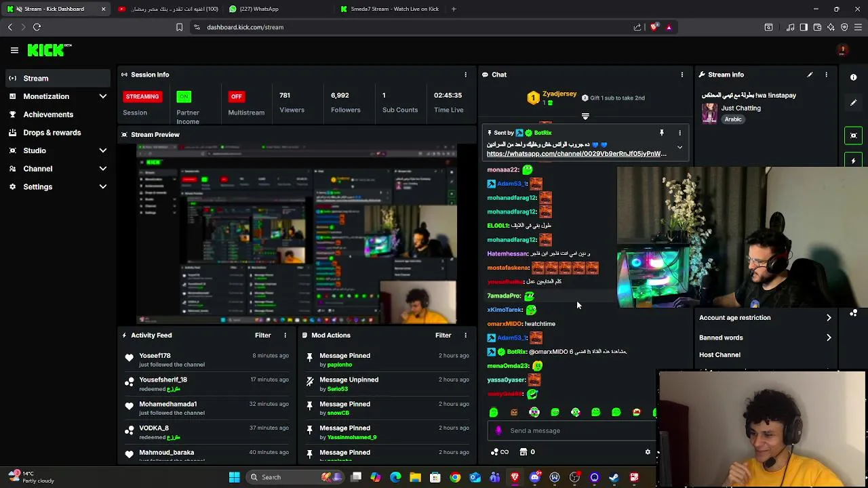Switch to the Smeda7 Stream browser tab
The height and width of the screenshot is (488, 868).
click(x=390, y=9)
